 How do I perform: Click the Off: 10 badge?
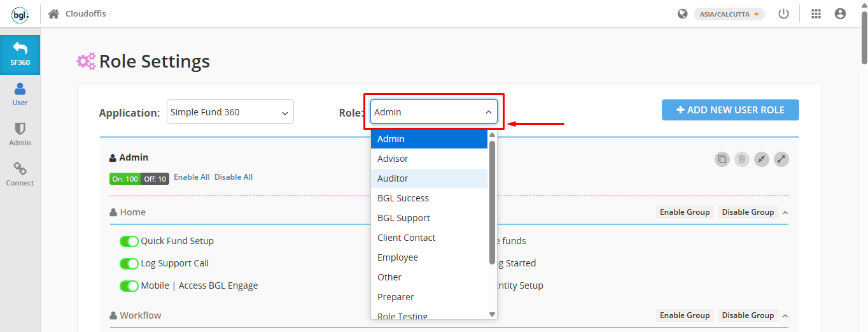(155, 179)
